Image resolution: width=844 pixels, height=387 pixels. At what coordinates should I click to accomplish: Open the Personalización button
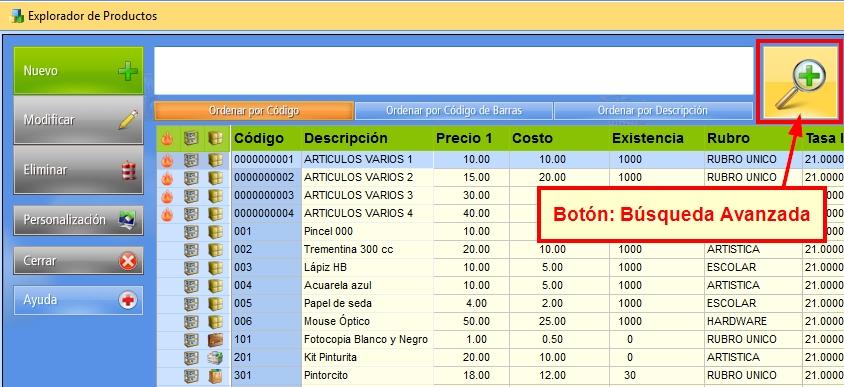[78, 220]
